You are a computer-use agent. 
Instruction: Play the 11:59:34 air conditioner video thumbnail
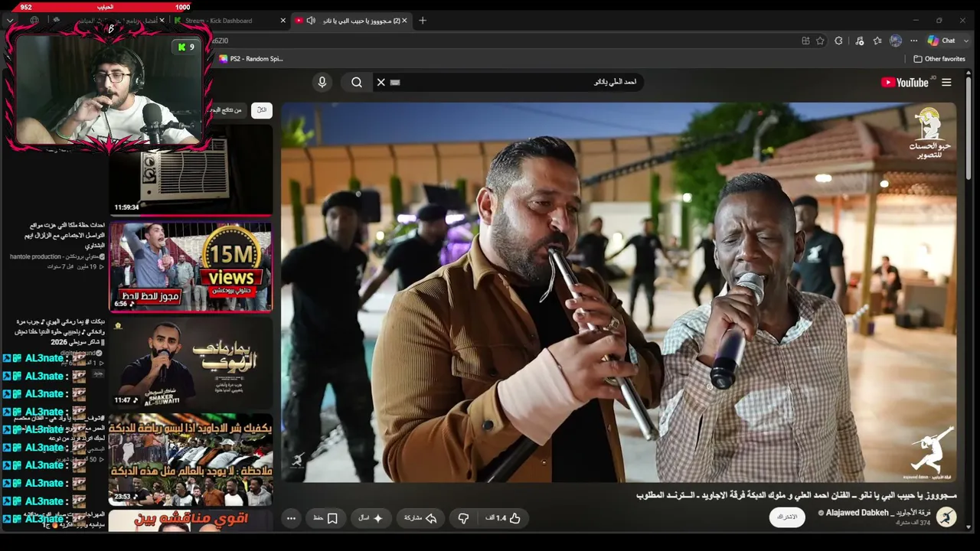[x=191, y=170]
